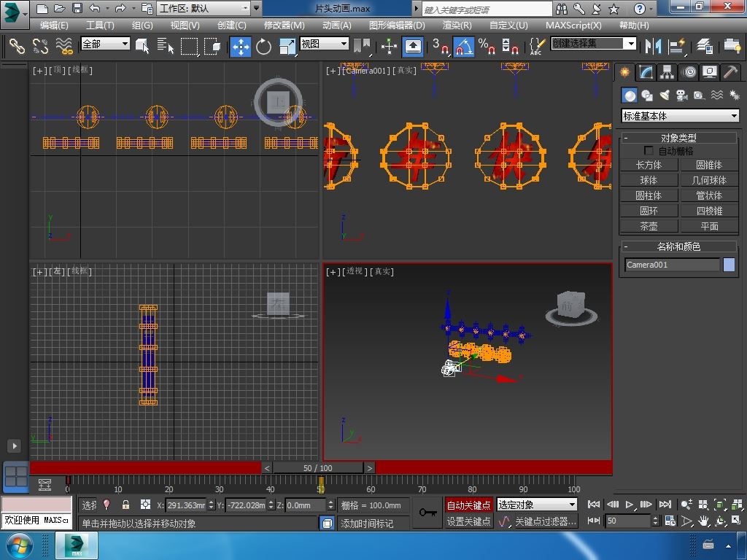Activate Select and Scale tool

tap(287, 47)
